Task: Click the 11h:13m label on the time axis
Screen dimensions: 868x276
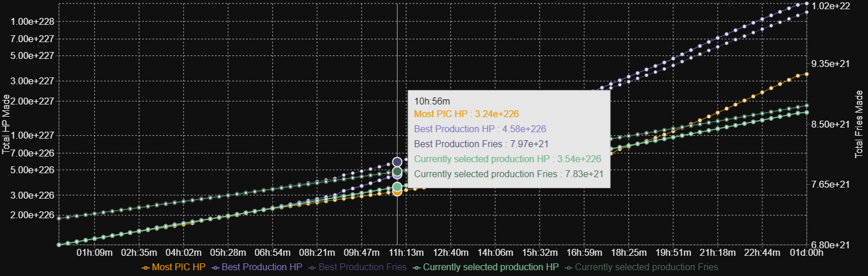Action: (406, 252)
